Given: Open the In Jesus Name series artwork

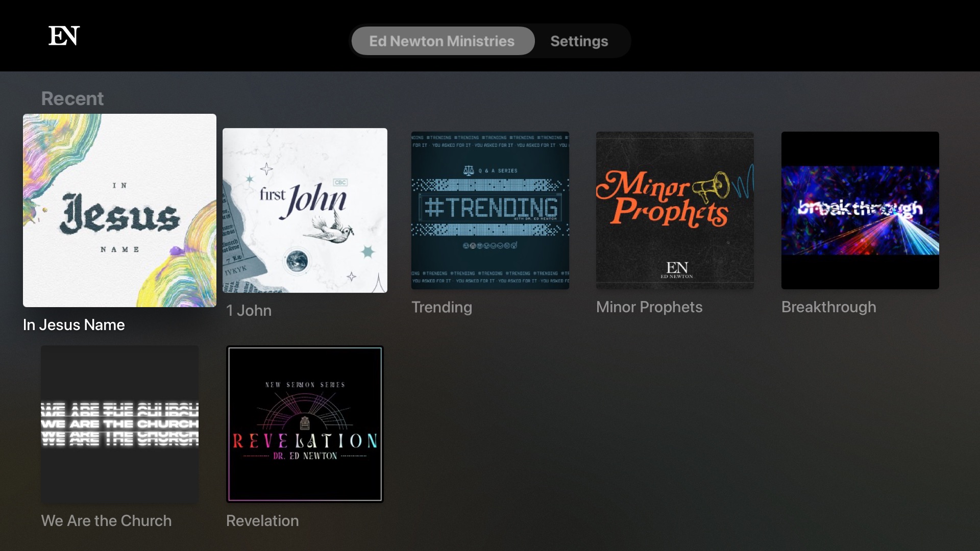Looking at the screenshot, I should coord(119,210).
